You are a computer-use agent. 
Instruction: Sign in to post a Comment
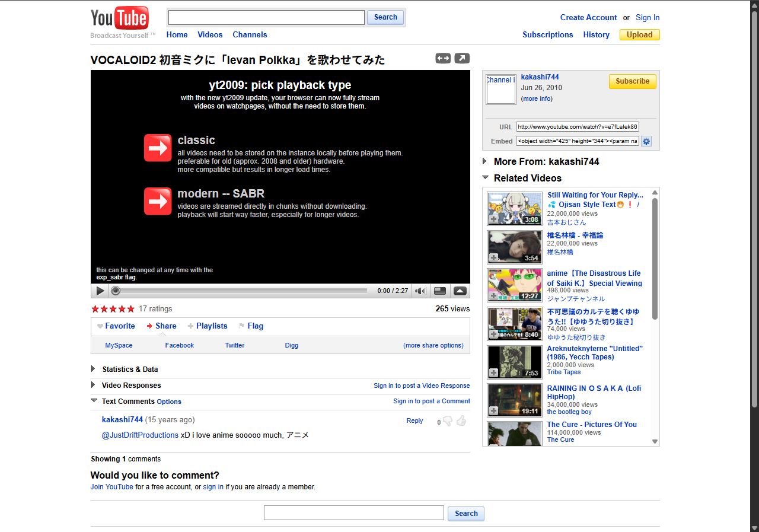432,401
